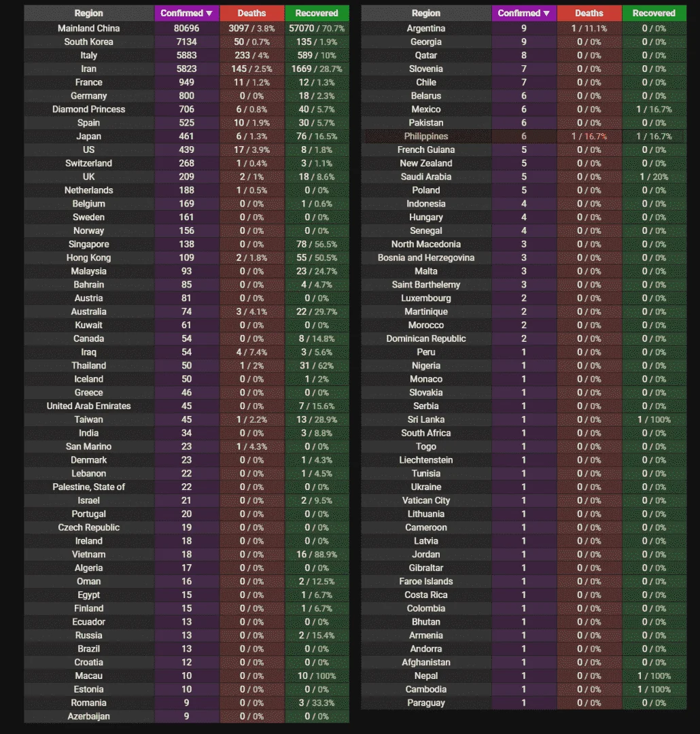Click the Bosnia and Herzegovina entry
Image resolution: width=700 pixels, height=734 pixels.
(426, 258)
